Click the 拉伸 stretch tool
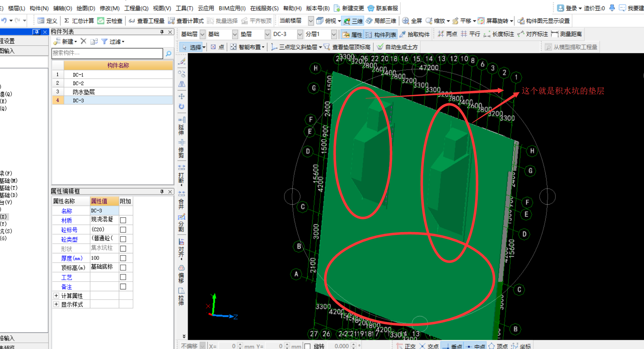The height and width of the screenshot is (349, 644). click(x=181, y=297)
